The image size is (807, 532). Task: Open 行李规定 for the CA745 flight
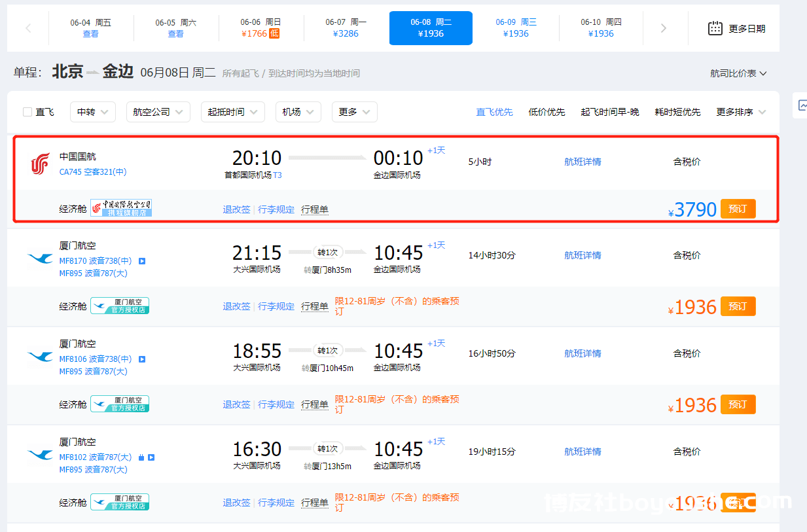tap(276, 209)
